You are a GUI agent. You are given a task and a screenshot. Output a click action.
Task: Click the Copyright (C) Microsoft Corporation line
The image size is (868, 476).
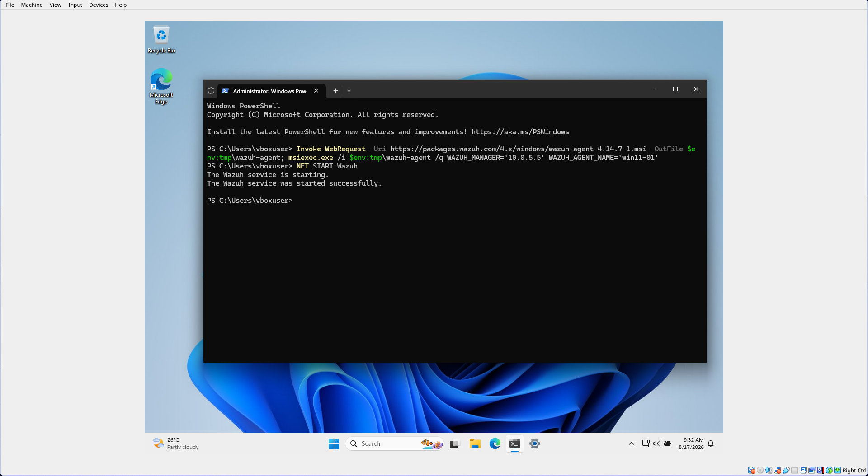point(323,115)
